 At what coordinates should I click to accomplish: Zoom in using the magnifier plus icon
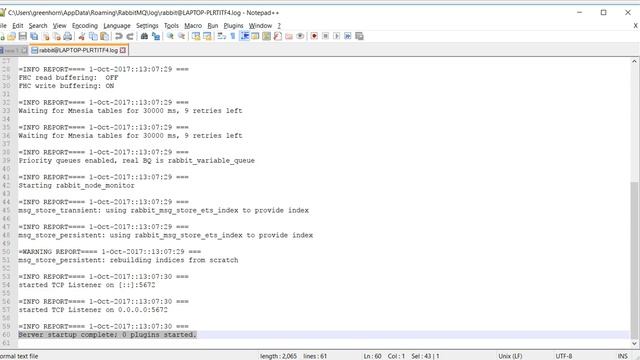[x=170, y=36]
